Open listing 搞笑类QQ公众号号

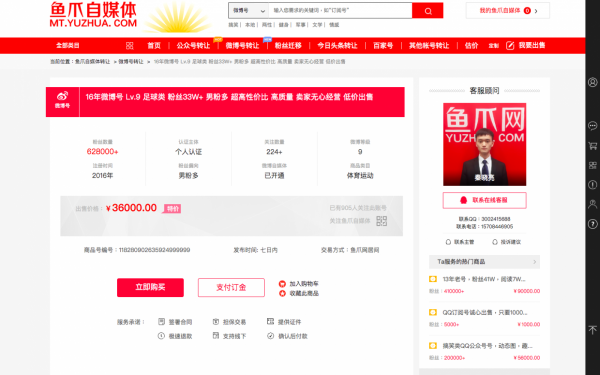pos(488,346)
